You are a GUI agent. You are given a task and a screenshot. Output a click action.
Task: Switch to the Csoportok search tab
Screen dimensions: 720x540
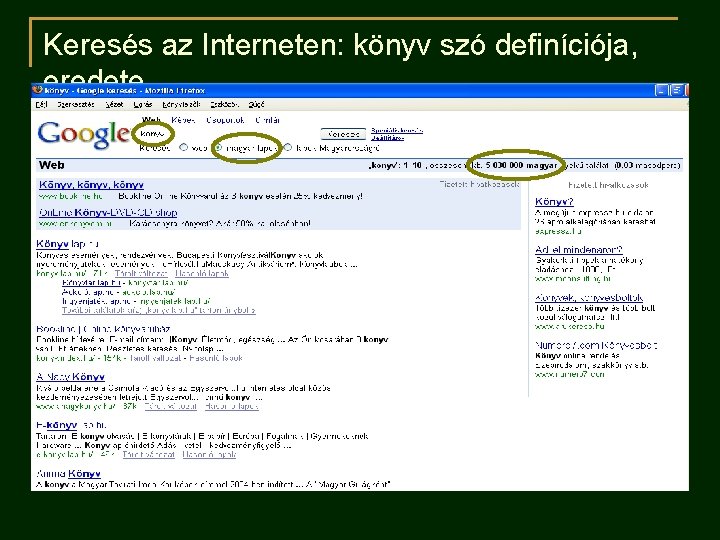pos(225,120)
